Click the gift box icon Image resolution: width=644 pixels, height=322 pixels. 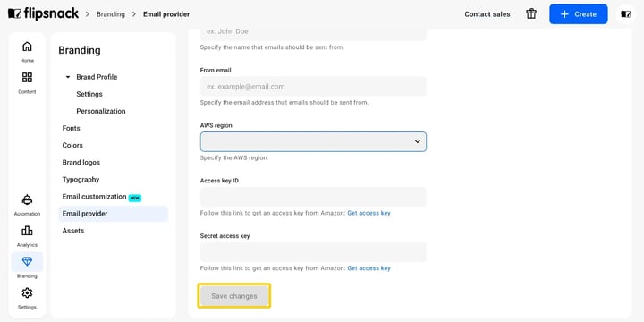point(531,14)
